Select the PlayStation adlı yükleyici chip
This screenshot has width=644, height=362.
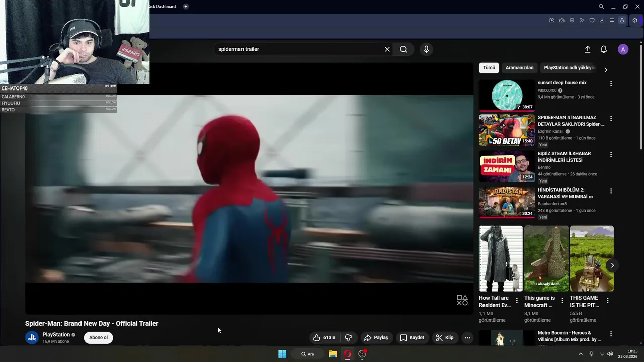(569, 68)
